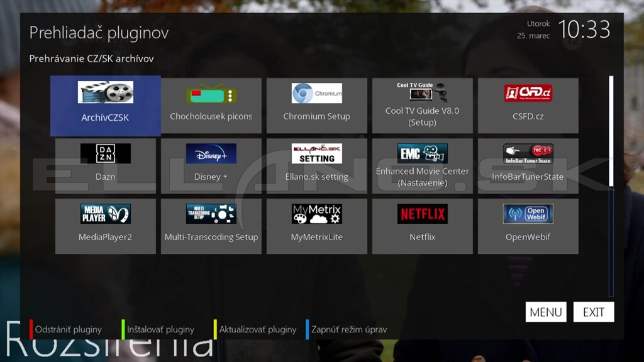Viewport: 644px width, 362px height.
Task: Click the OpenWebif label
Action: pos(528,237)
